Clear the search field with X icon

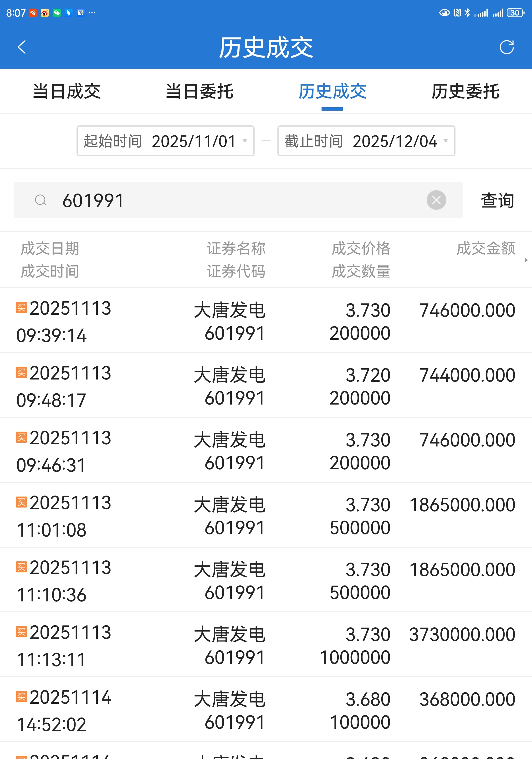click(x=436, y=200)
